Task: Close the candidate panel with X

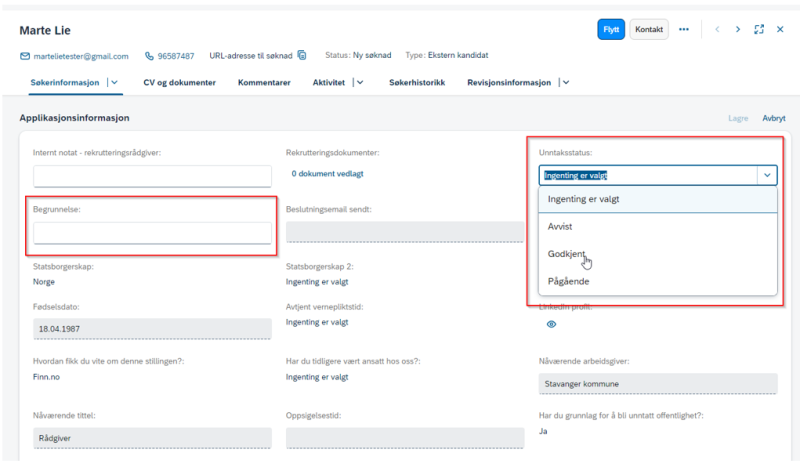Action: pyautogui.click(x=780, y=30)
